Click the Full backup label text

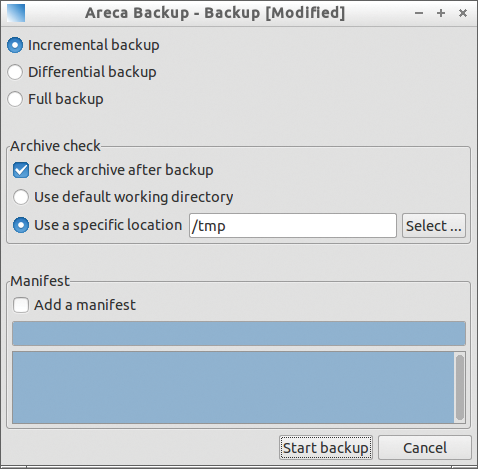point(66,99)
